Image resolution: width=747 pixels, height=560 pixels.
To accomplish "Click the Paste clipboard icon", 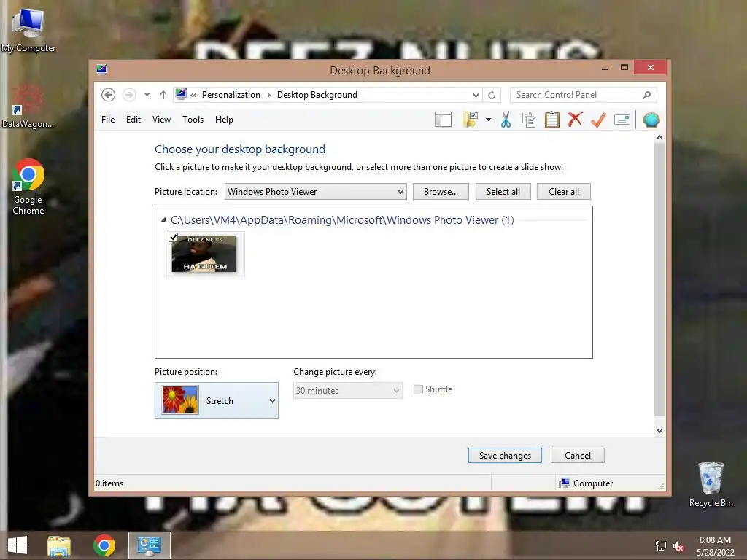I will click(552, 120).
